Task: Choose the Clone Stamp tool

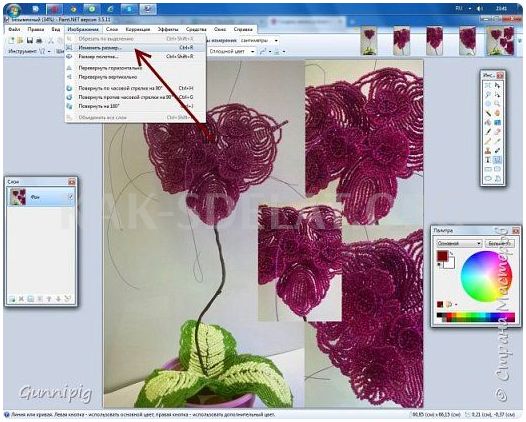Action: pyautogui.click(x=488, y=151)
